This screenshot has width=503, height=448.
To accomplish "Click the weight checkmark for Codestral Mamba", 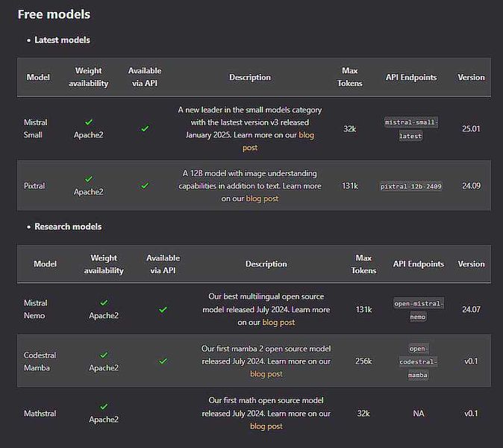I will tap(104, 355).
